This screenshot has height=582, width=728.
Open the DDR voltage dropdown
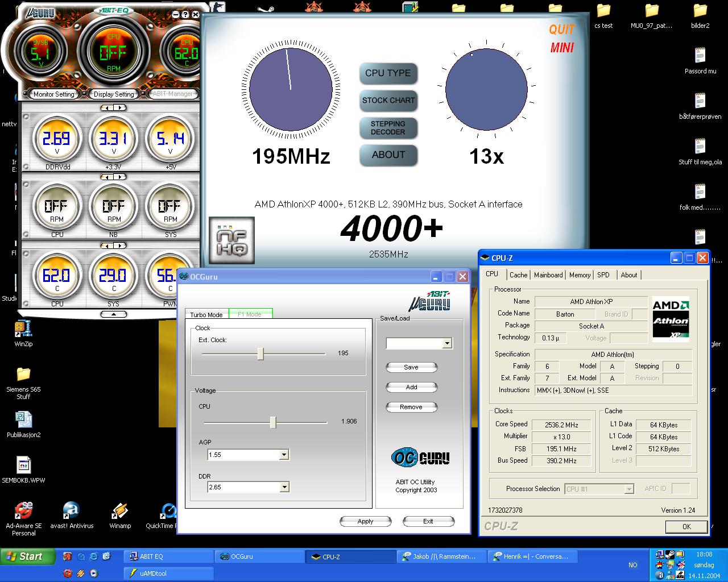point(284,487)
